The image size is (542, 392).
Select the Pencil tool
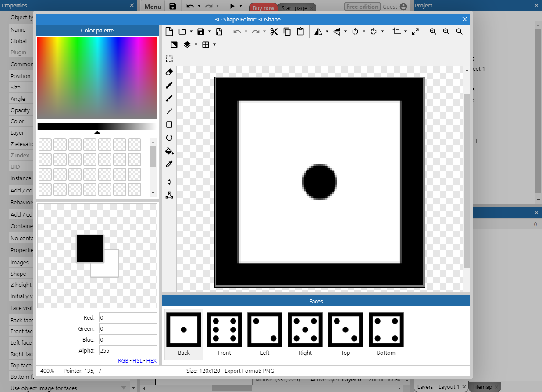(x=169, y=85)
